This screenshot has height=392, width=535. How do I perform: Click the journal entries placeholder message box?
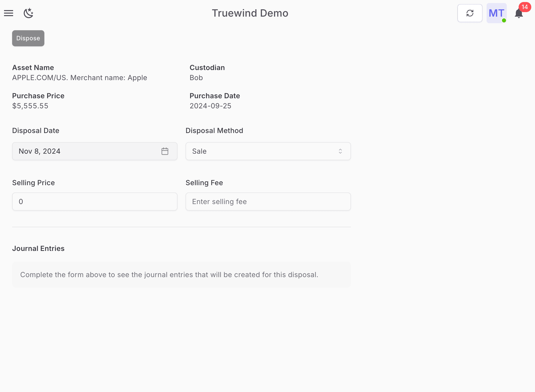(x=181, y=274)
